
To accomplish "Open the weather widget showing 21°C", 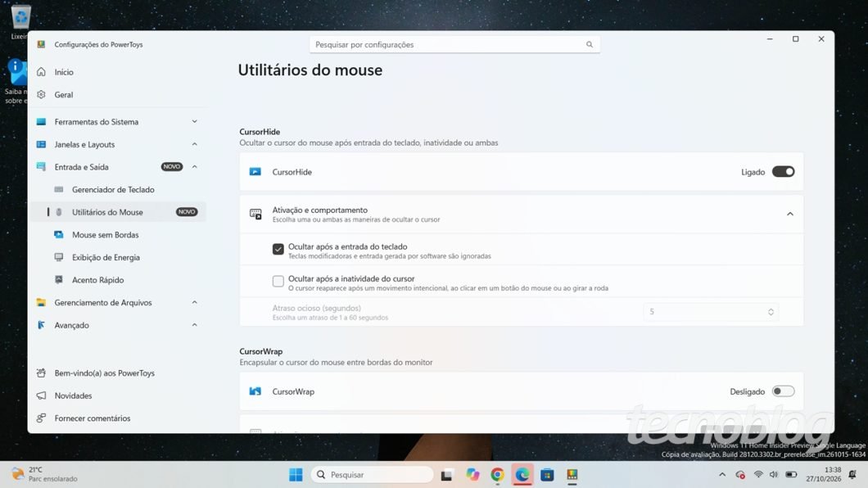I will [x=45, y=474].
